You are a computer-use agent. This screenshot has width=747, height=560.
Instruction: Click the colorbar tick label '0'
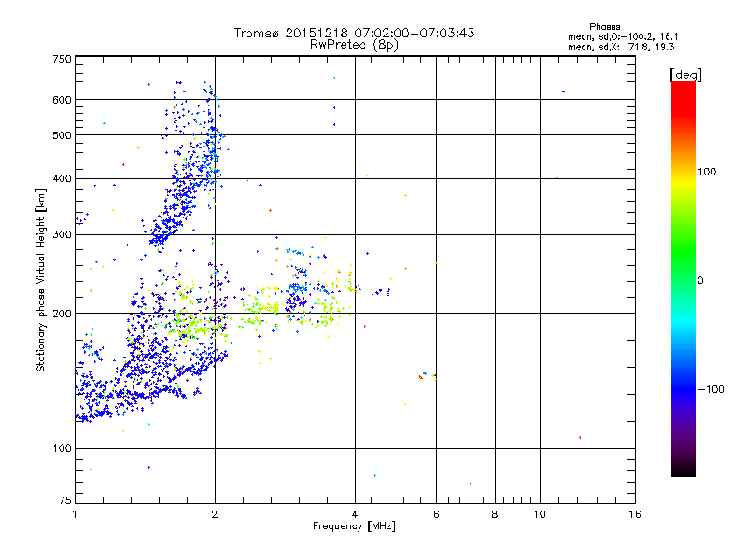[x=700, y=281]
